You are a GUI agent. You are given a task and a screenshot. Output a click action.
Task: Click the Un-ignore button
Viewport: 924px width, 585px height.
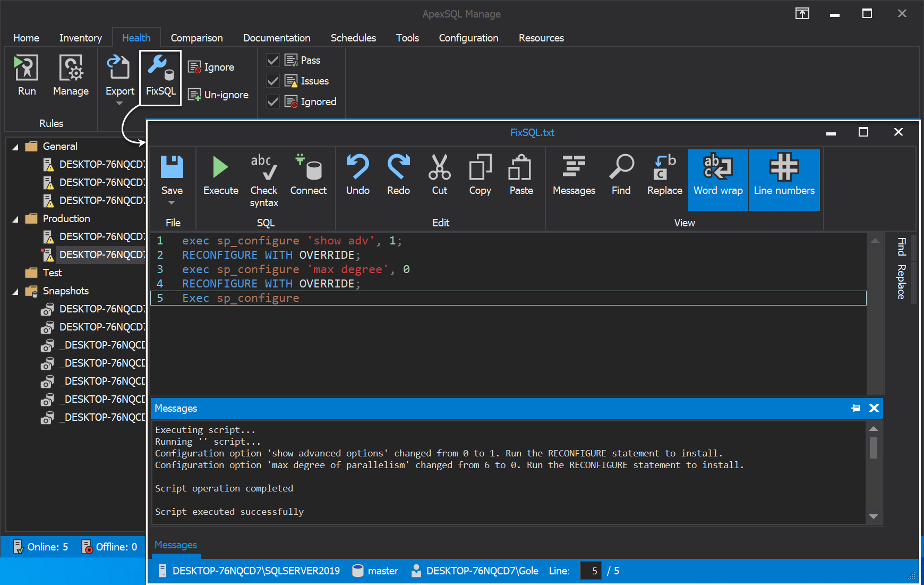point(218,95)
